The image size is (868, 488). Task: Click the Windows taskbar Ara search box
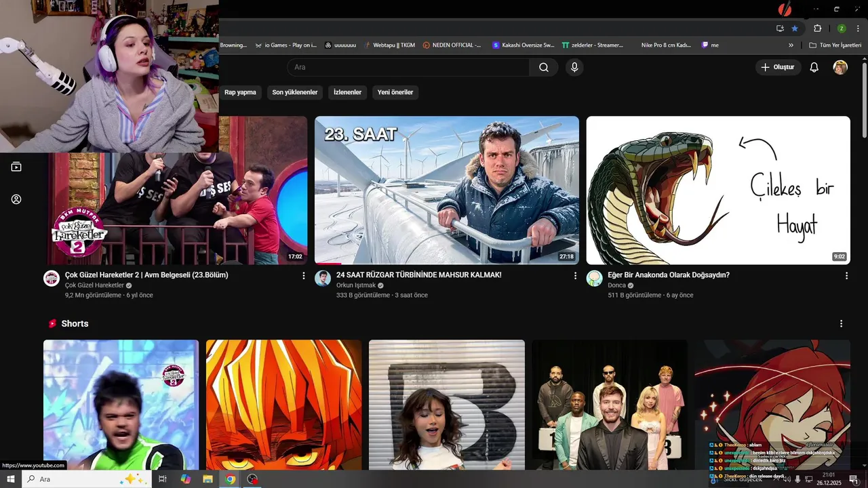click(x=87, y=479)
